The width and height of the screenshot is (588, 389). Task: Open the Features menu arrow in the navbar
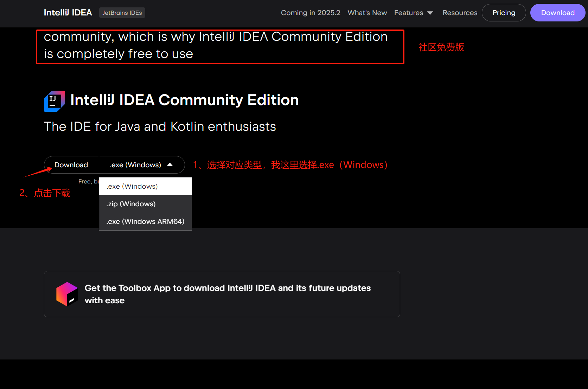click(430, 13)
